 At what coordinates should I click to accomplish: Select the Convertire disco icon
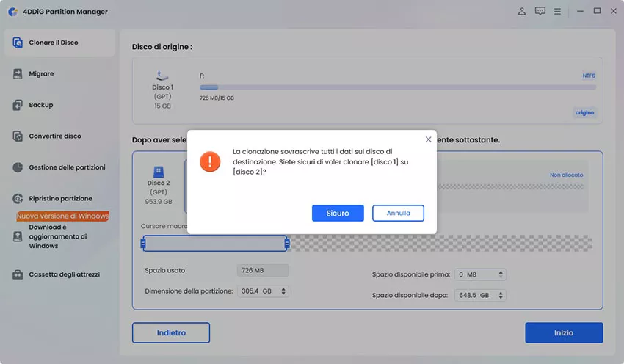[18, 136]
